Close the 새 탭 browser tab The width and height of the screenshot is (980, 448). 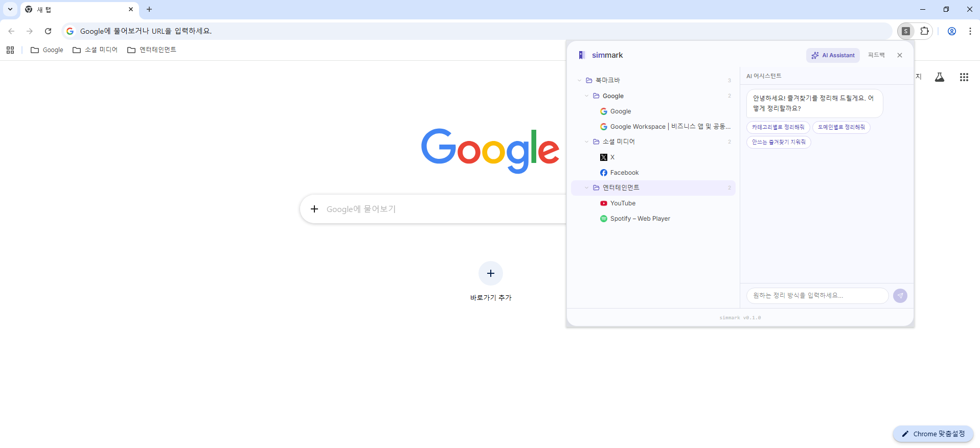(131, 9)
